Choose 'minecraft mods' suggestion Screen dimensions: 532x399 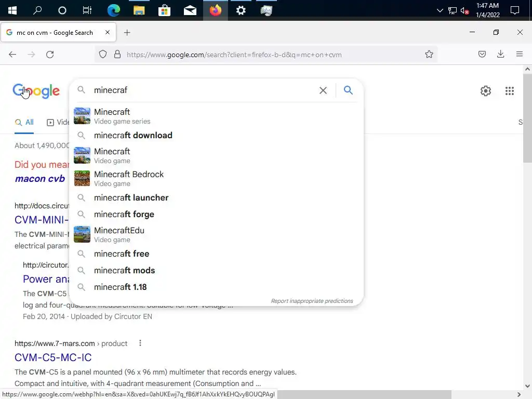pos(216,270)
